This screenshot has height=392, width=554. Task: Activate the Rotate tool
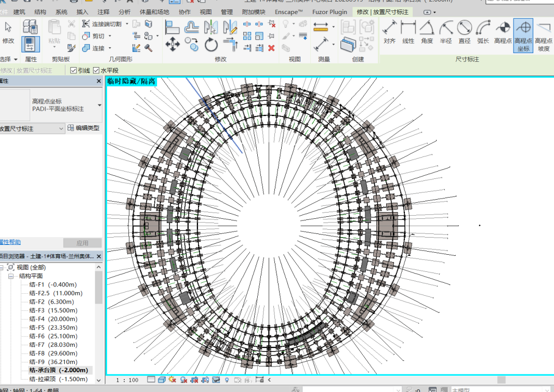click(211, 45)
